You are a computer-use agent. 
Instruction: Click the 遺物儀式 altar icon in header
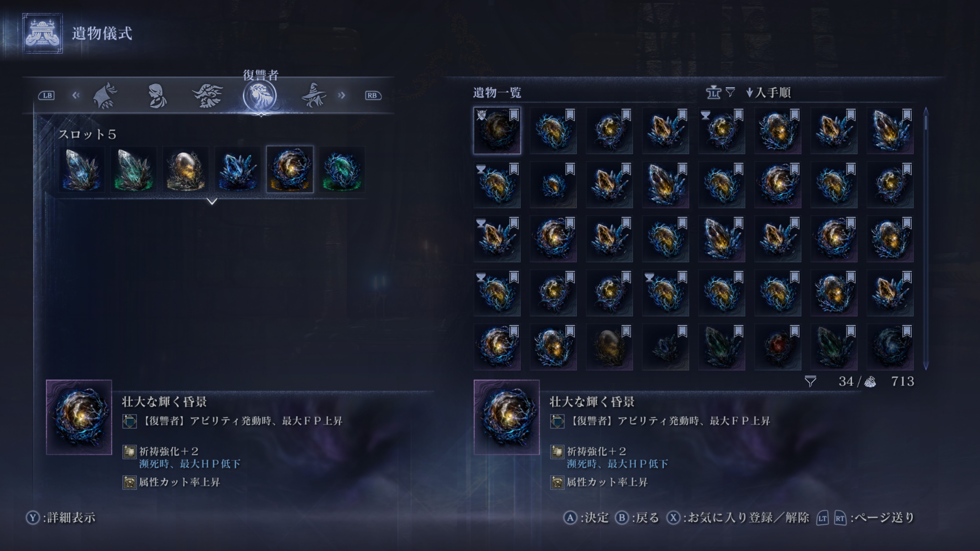click(x=42, y=33)
